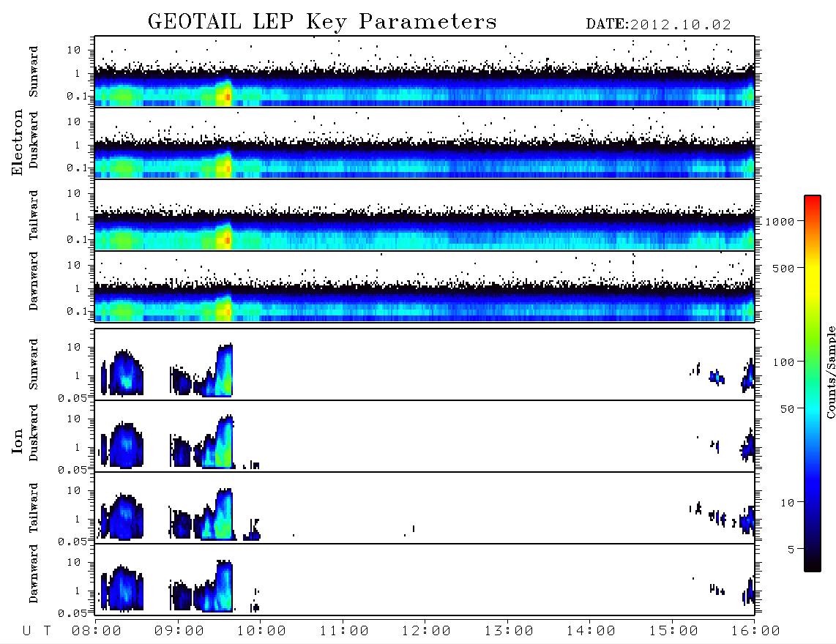Click the Ion "Tailward" axis label
836x644 pixels.
[33, 508]
